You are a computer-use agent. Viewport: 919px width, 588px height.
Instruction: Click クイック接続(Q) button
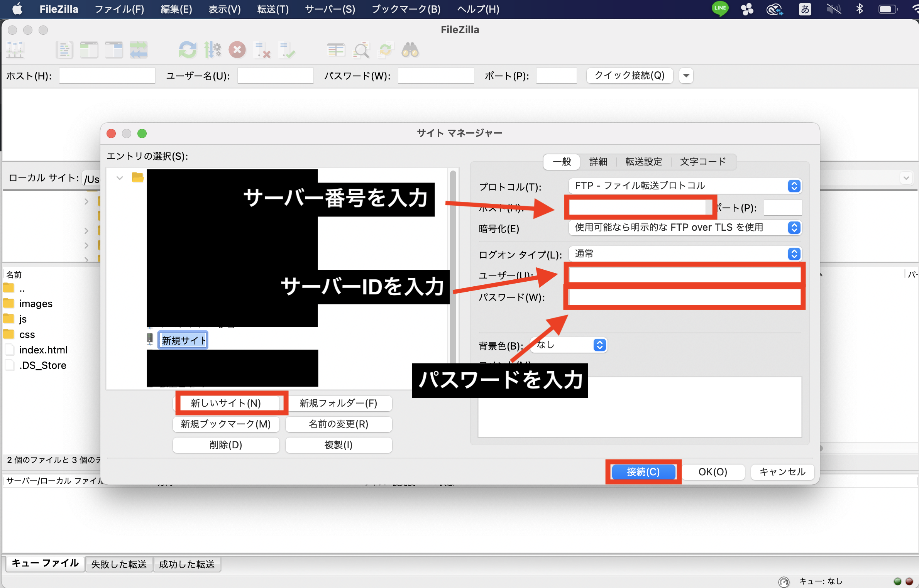tap(630, 76)
